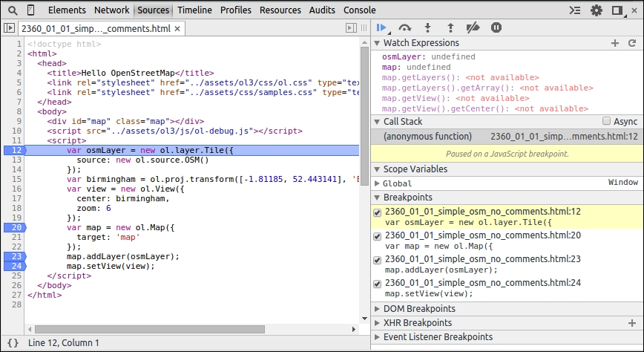Step into next function call
This screenshot has height=352, width=644.
[x=427, y=27]
